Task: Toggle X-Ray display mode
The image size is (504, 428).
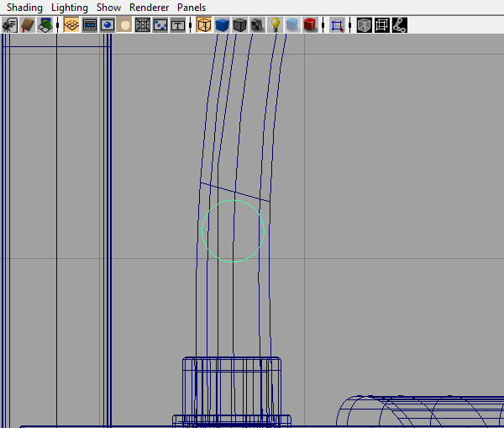Action: pos(364,25)
